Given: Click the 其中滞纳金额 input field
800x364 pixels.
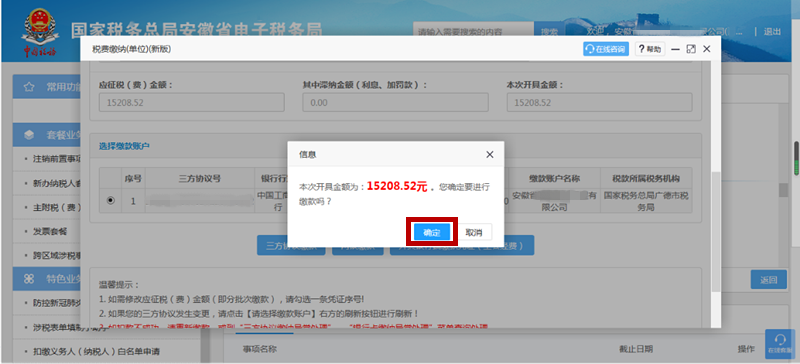Looking at the screenshot, I should click(x=395, y=103).
